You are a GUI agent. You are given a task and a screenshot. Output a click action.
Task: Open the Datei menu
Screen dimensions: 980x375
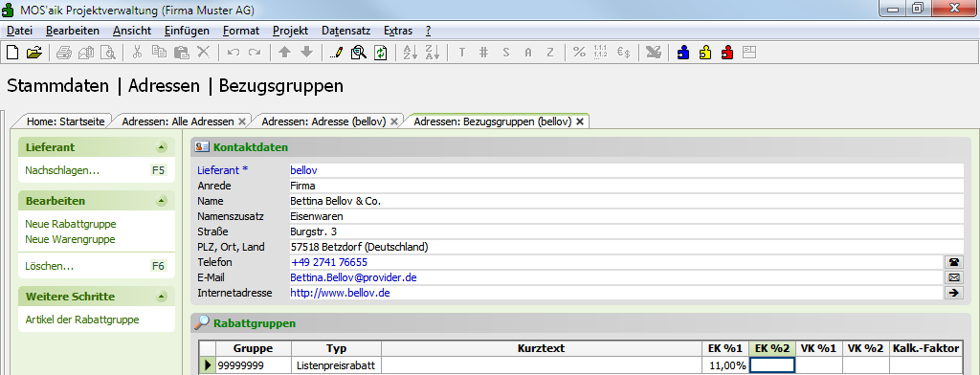[x=19, y=31]
